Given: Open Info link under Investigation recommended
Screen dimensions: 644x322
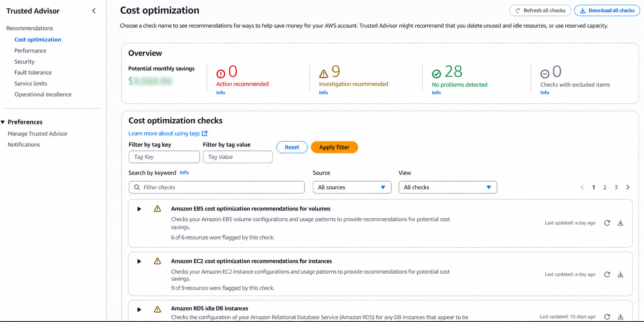Looking at the screenshot, I should [323, 93].
